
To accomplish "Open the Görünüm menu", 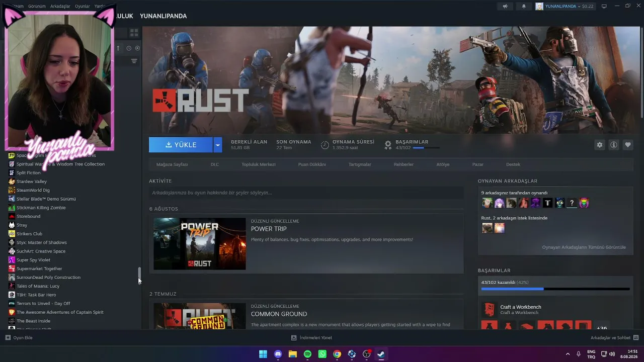I will [36, 7].
